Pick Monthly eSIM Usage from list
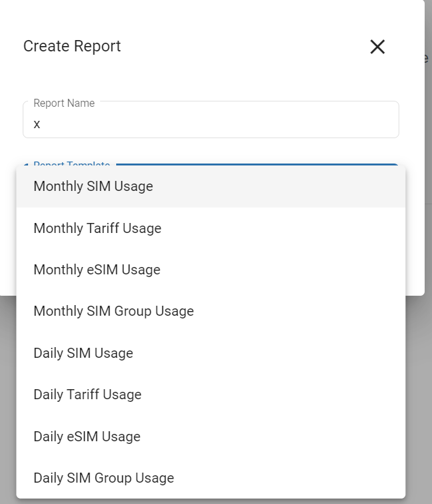 pos(97,270)
